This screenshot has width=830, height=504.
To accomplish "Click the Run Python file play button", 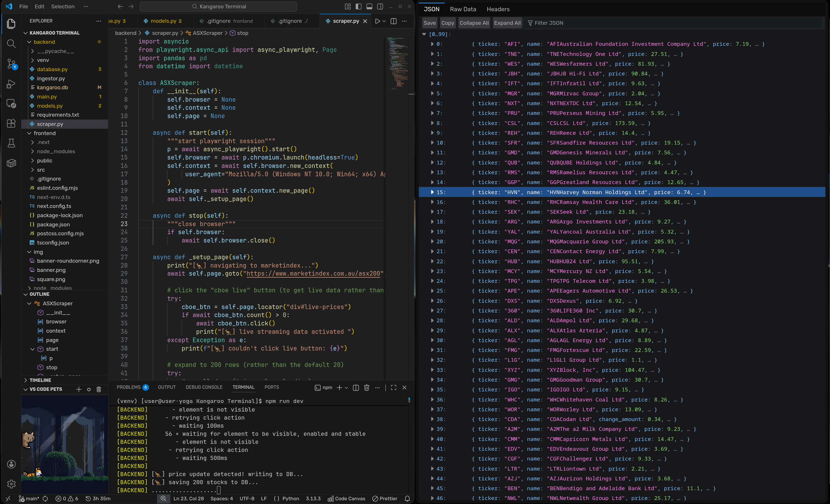I will [377, 21].
